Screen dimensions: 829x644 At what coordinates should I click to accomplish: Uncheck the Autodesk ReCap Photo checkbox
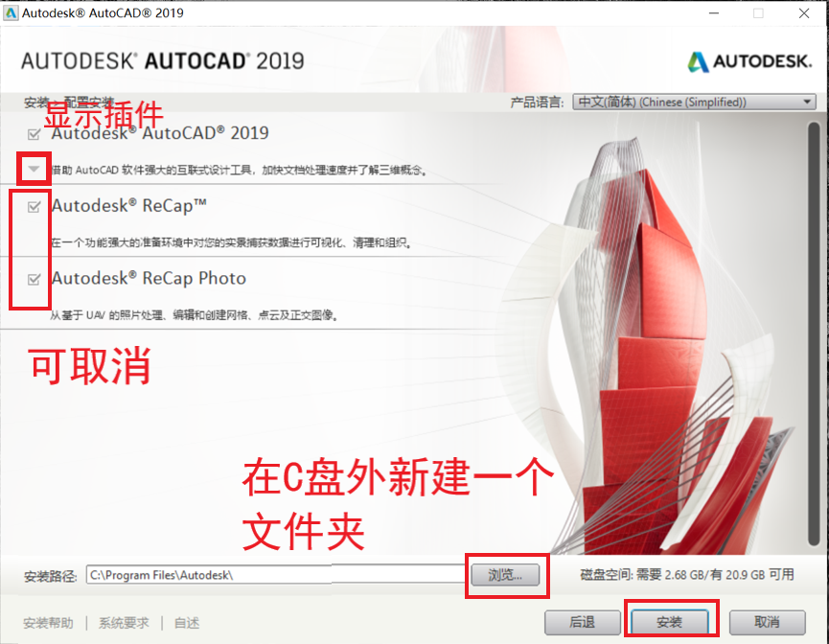pos(35,279)
